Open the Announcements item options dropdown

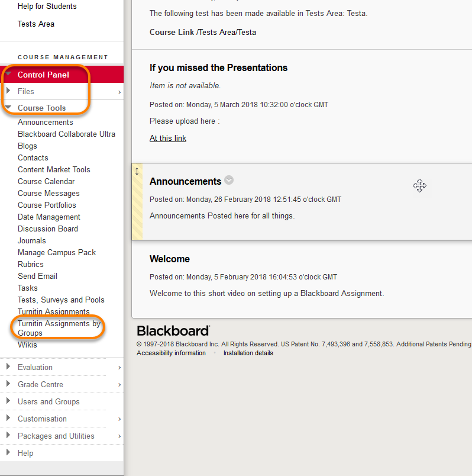(229, 180)
